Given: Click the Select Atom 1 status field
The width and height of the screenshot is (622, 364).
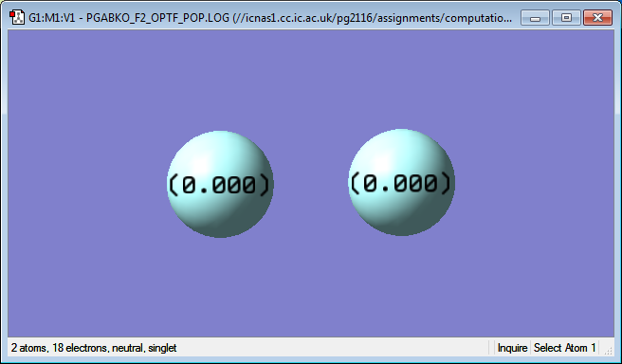Looking at the screenshot, I should pyautogui.click(x=564, y=348).
